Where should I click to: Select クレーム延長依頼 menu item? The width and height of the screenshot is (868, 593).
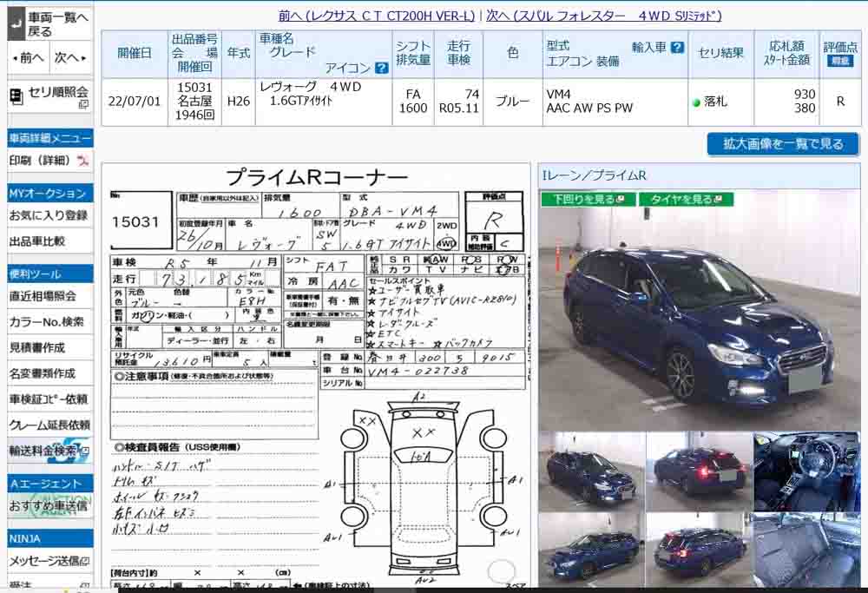click(x=49, y=425)
